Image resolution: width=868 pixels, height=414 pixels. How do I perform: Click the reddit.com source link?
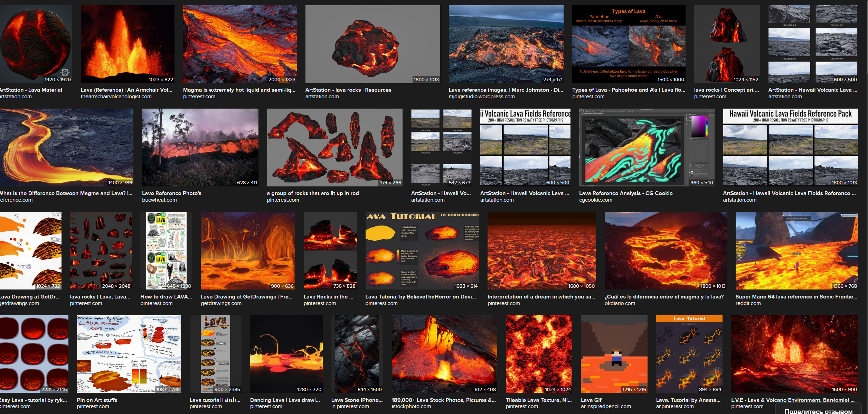click(x=748, y=303)
